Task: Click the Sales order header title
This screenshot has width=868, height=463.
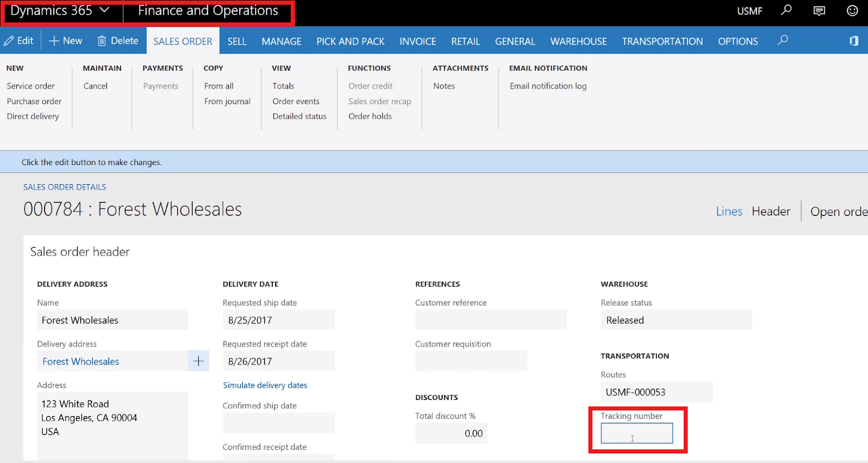Action: (x=80, y=252)
